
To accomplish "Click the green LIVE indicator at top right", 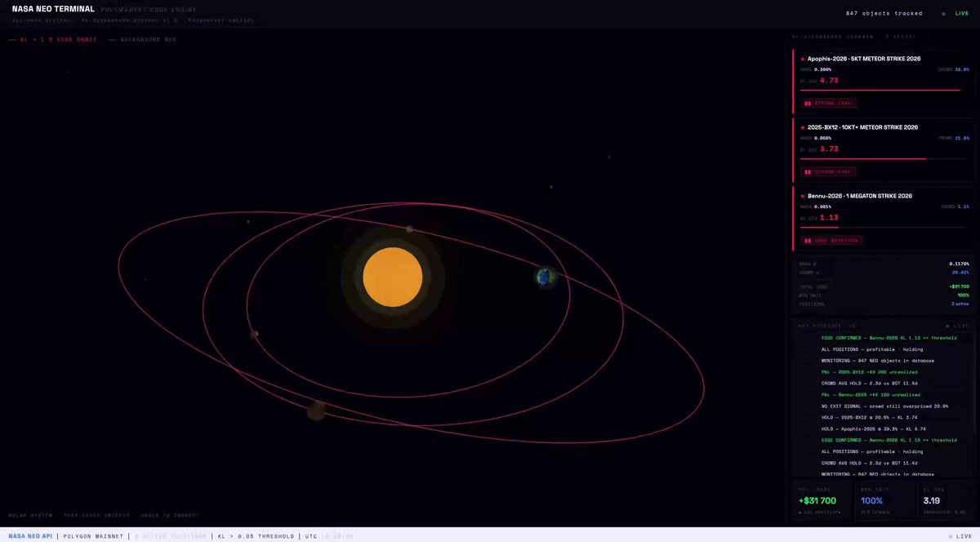I will pos(955,13).
